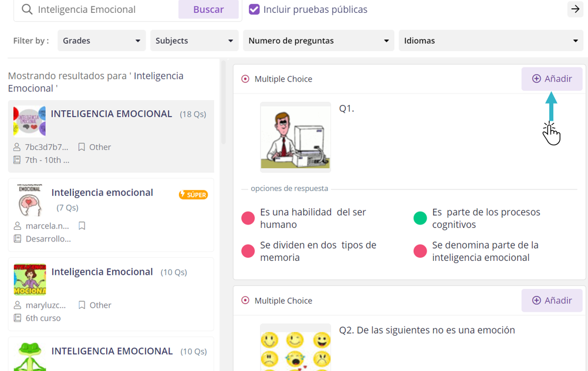The image size is (588, 371).
Task: Expand the Subjects filter dropdown
Action: point(194,41)
